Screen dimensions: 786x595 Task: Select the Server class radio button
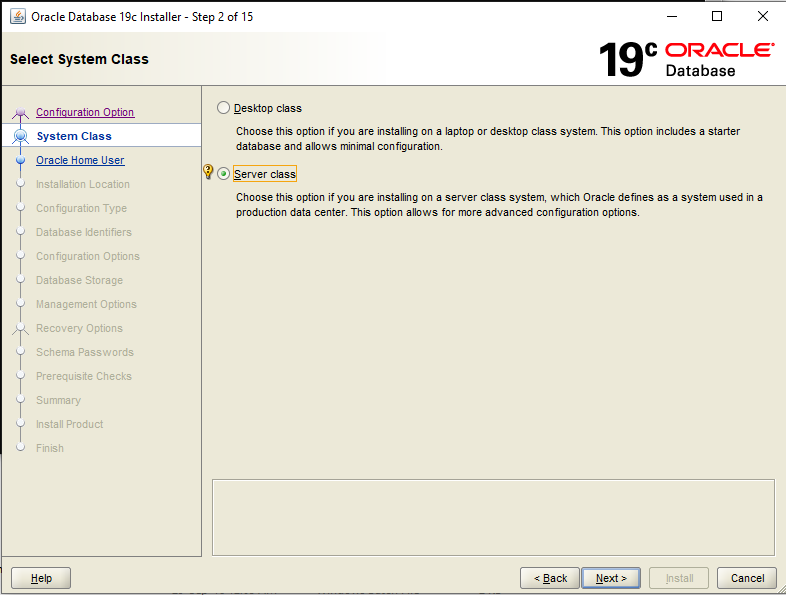coord(224,174)
